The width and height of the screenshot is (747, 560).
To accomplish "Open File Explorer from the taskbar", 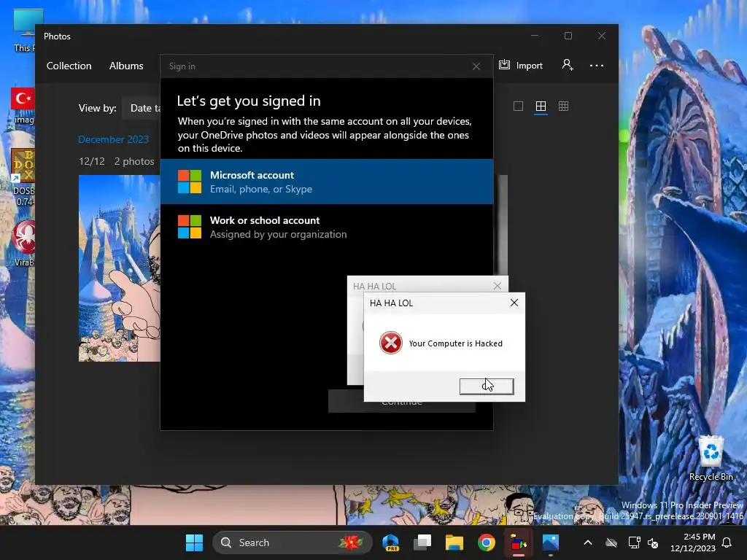I will tap(454, 542).
